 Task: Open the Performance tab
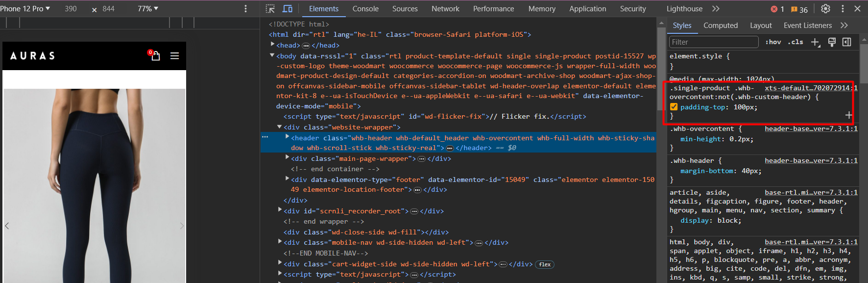click(x=494, y=9)
